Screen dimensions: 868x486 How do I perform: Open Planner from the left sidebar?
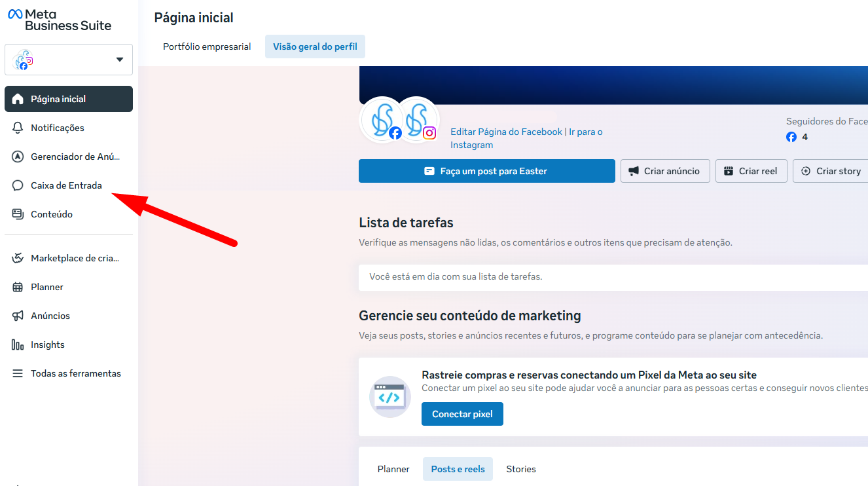pyautogui.click(x=69, y=287)
